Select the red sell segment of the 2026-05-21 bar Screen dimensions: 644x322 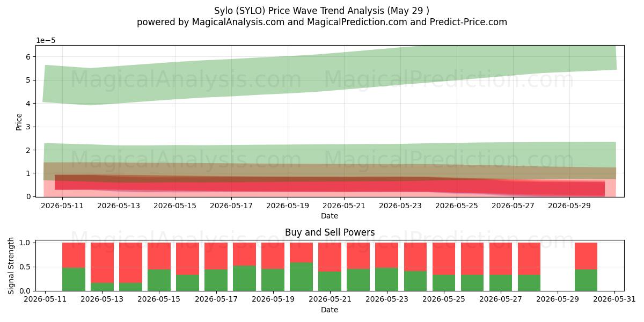coord(330,257)
